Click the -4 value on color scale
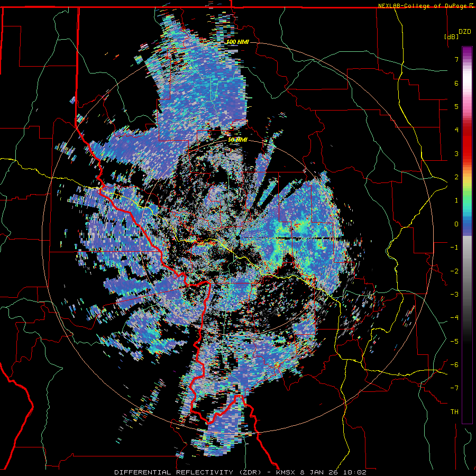Screen dimensions: 476x476 454,318
